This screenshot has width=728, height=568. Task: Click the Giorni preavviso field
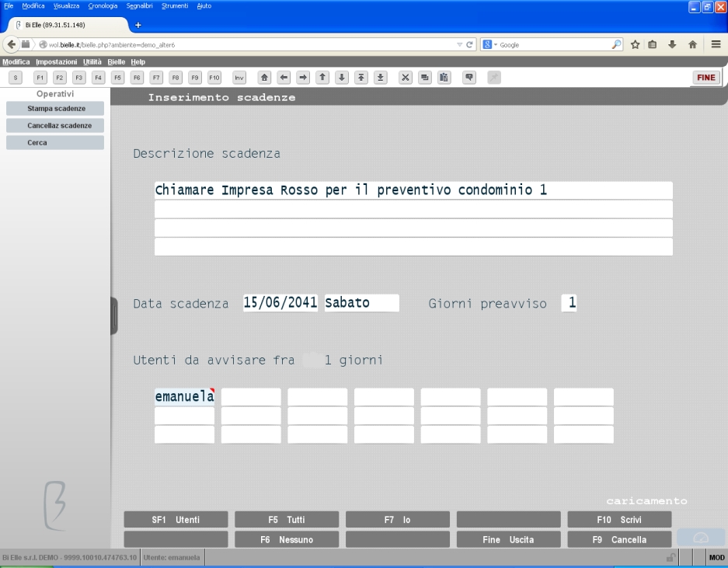[x=570, y=303]
